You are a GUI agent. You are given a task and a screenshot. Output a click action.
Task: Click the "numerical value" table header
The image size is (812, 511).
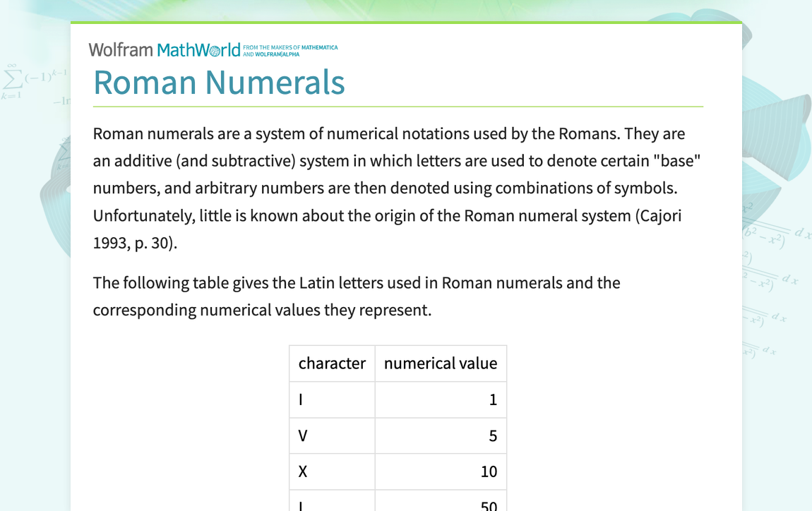pos(441,363)
